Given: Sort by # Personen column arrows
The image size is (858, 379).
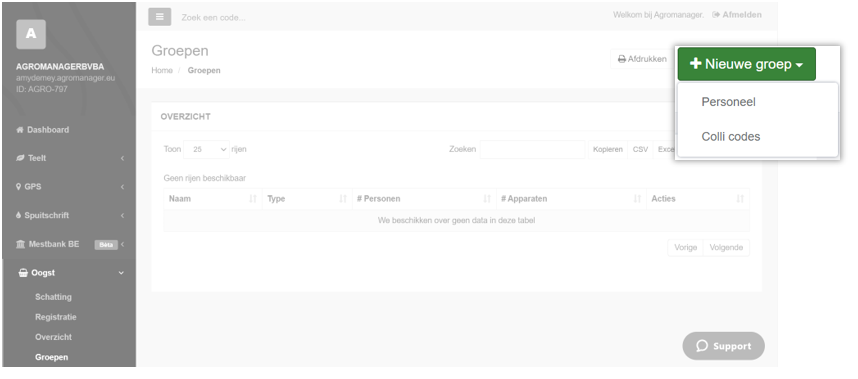Looking at the screenshot, I should pyautogui.click(x=487, y=199).
